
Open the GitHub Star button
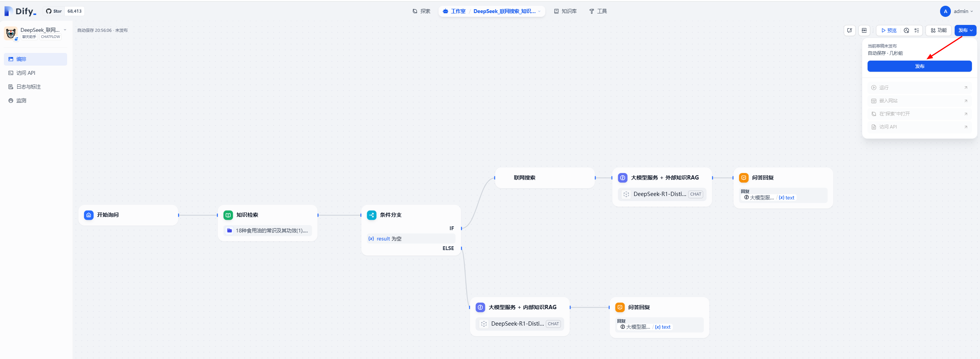tap(54, 11)
